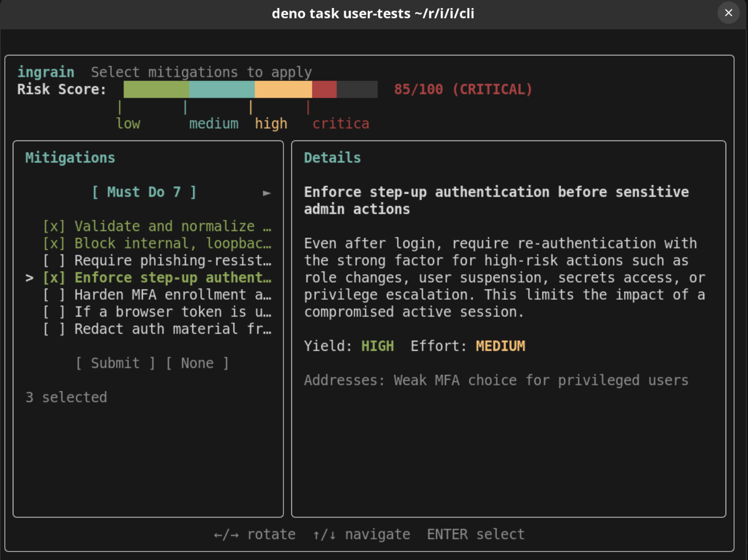The image size is (748, 560).
Task: Rotate to next category with right arrow
Action: point(267,193)
